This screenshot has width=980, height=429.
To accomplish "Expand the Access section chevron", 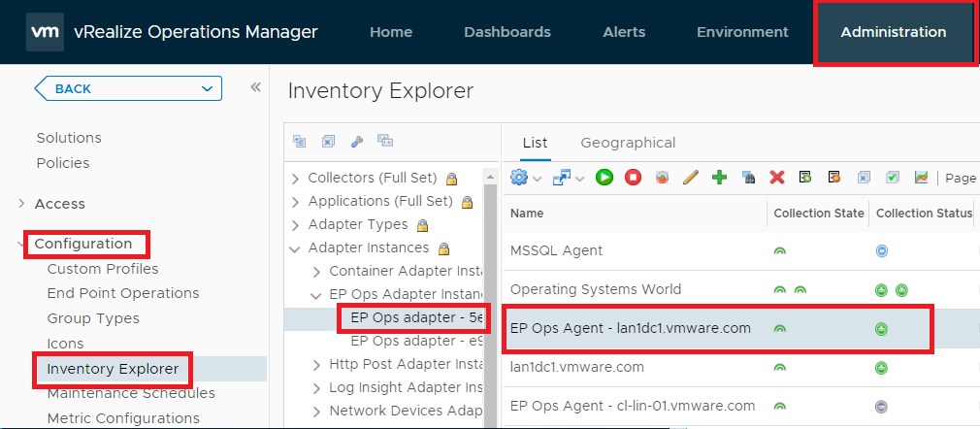I will coord(22,203).
